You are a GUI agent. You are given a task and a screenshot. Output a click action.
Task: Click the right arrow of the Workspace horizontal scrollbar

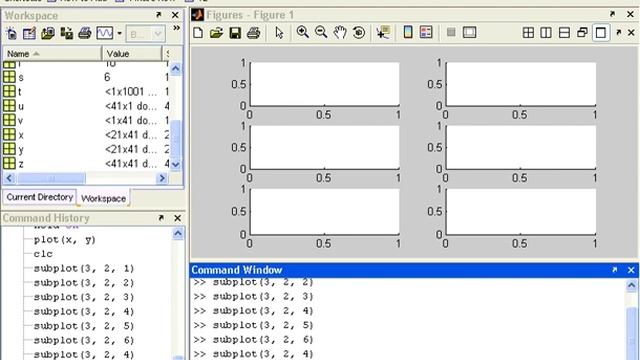162,178
